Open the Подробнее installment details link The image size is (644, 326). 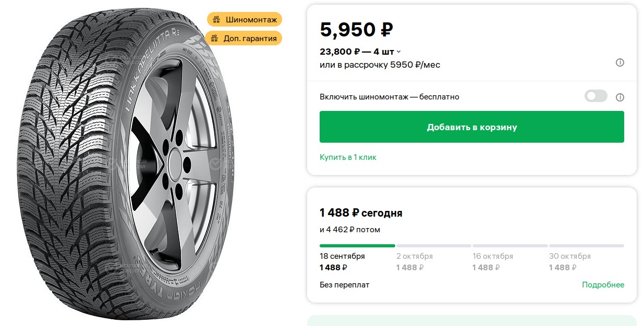(x=603, y=285)
